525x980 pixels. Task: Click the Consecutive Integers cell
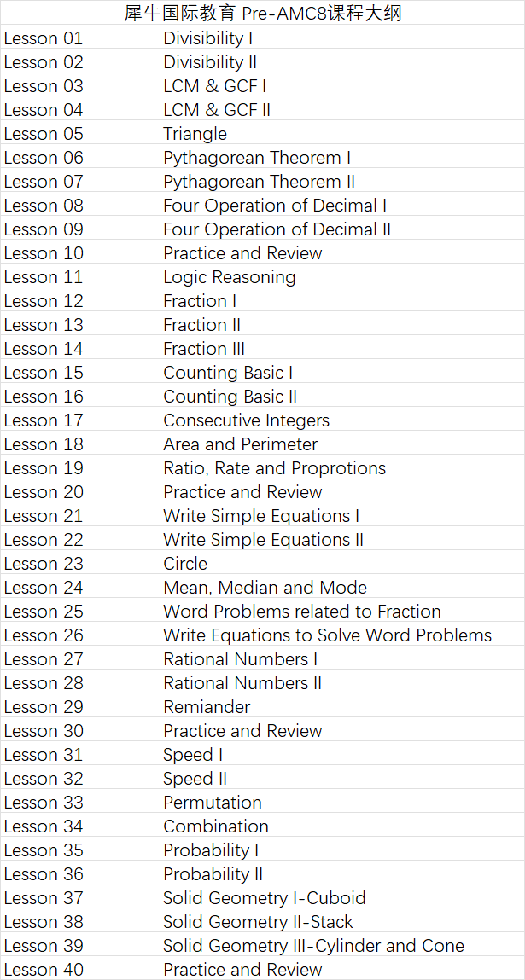[x=246, y=420]
